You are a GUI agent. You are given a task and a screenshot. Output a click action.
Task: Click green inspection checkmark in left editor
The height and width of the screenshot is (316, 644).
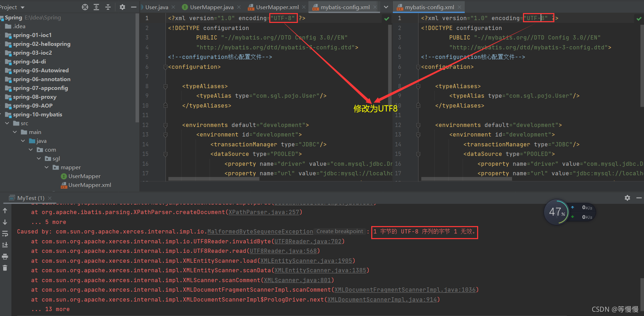[x=387, y=19]
